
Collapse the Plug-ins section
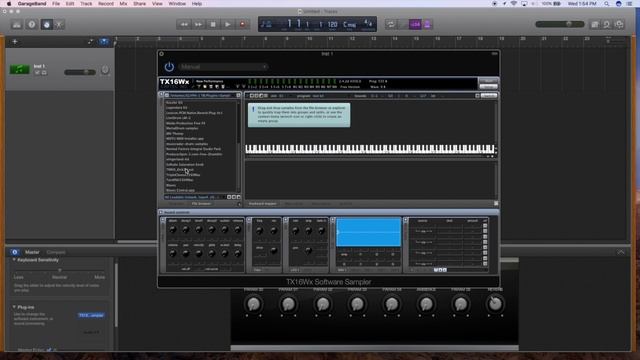[x=14, y=307]
